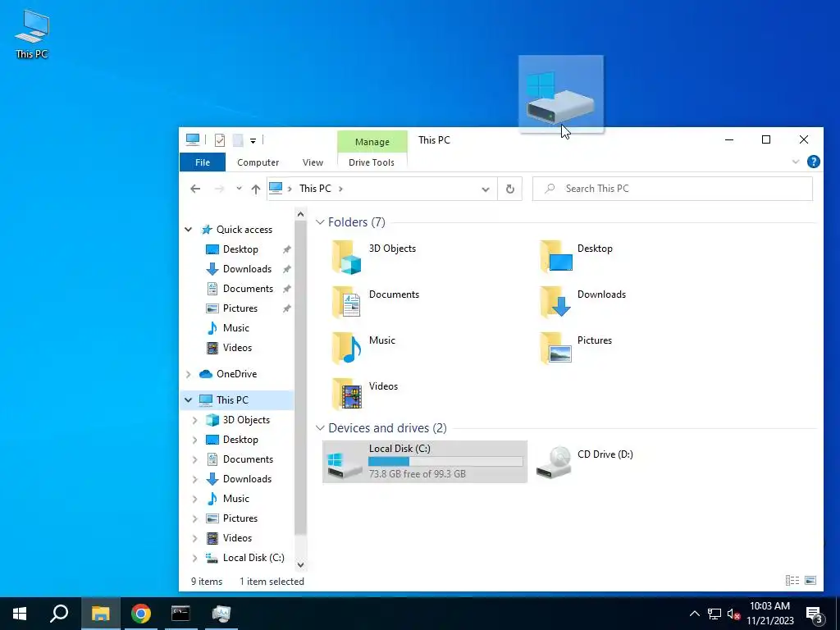Select Local Disk (C:) drive tile
This screenshot has height=630, width=840.
[425, 462]
